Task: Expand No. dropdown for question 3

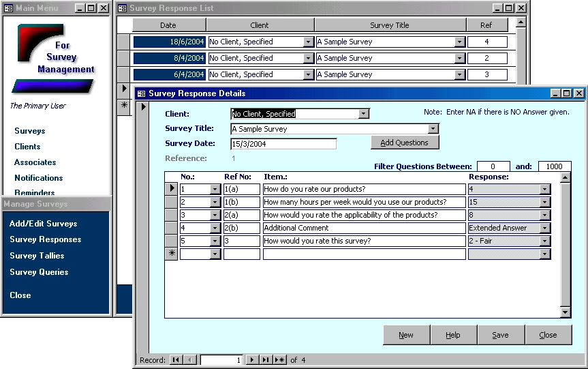Action: point(215,215)
